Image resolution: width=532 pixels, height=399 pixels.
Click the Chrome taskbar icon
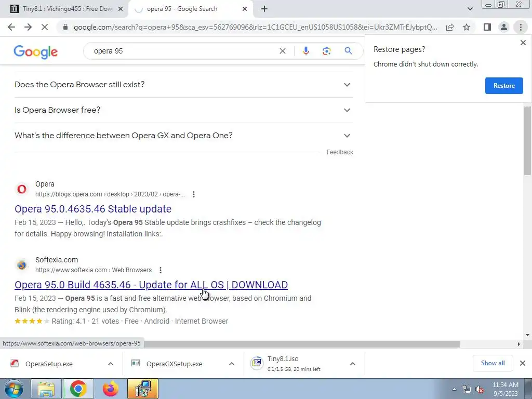click(78, 389)
